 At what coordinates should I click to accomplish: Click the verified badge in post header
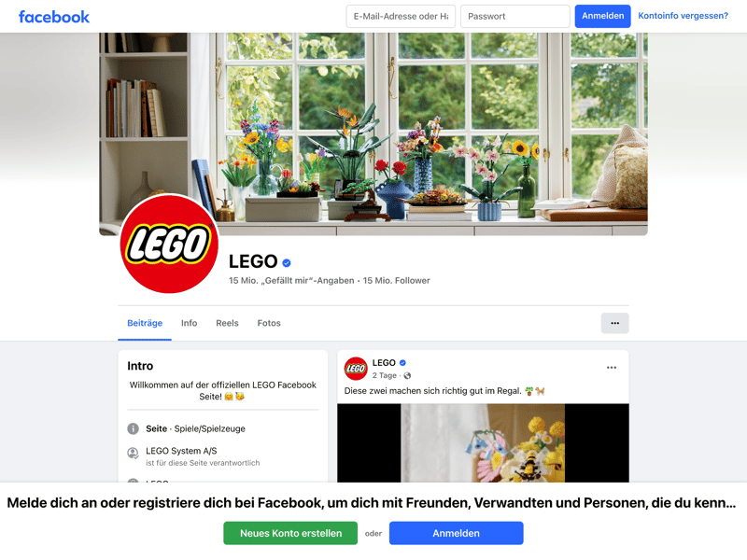(x=402, y=363)
